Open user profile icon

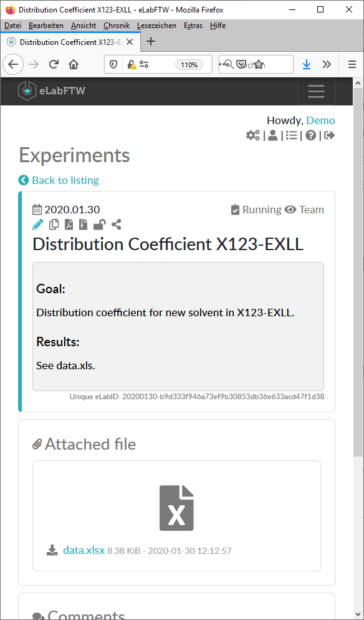pos(272,135)
